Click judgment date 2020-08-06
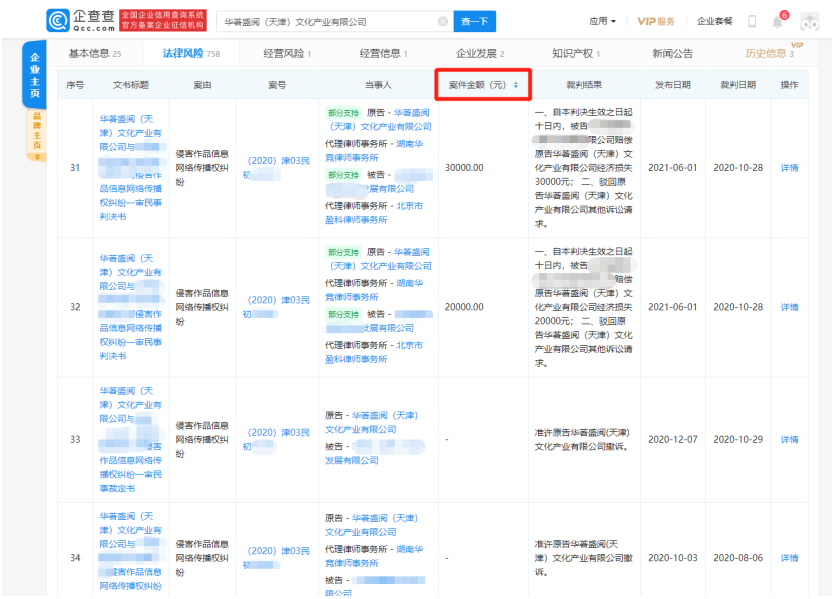Screen dimensions: 835x599 coord(738,558)
